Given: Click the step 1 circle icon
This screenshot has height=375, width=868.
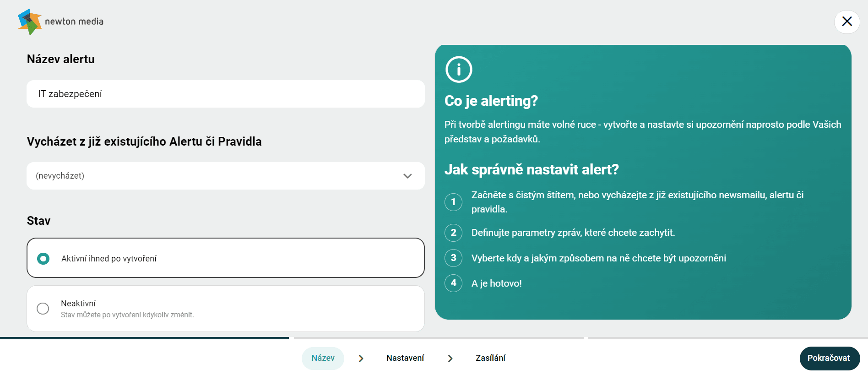Looking at the screenshot, I should (453, 202).
